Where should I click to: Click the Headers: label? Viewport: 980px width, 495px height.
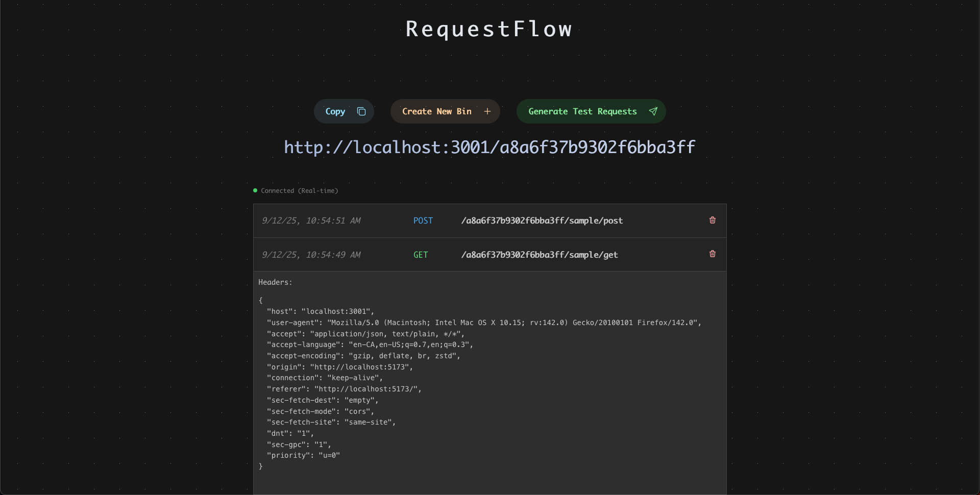(x=275, y=282)
